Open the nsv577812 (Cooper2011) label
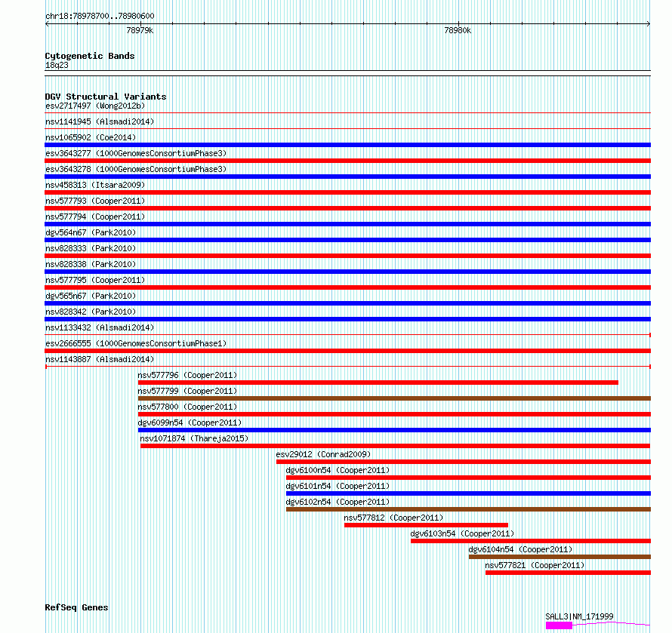672x633 pixels. (x=393, y=518)
